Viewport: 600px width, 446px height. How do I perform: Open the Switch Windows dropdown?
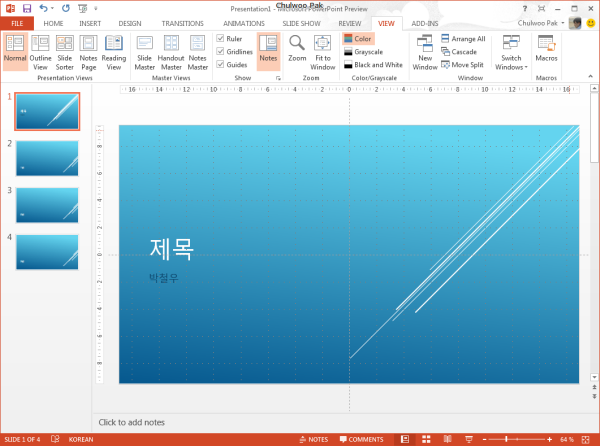[511, 52]
